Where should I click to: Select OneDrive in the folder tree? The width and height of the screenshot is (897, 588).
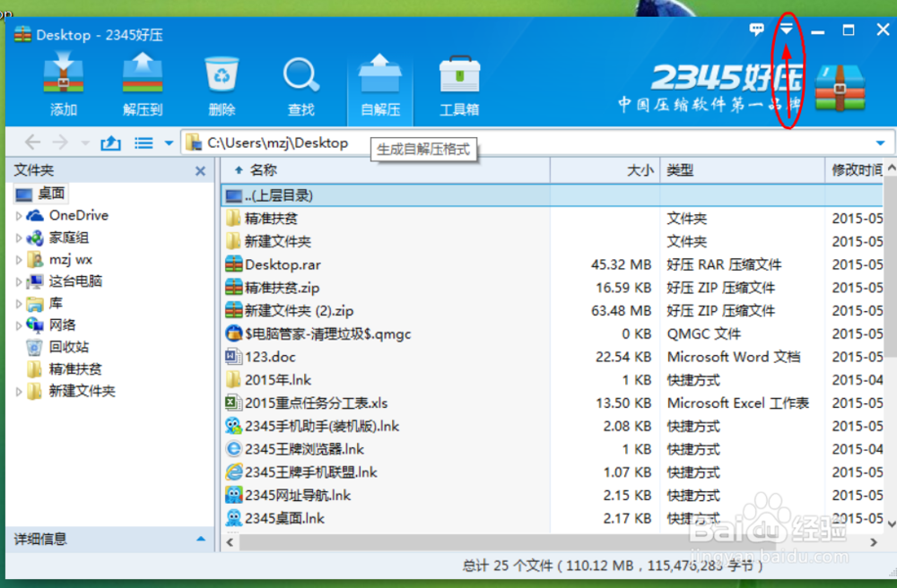click(x=67, y=215)
